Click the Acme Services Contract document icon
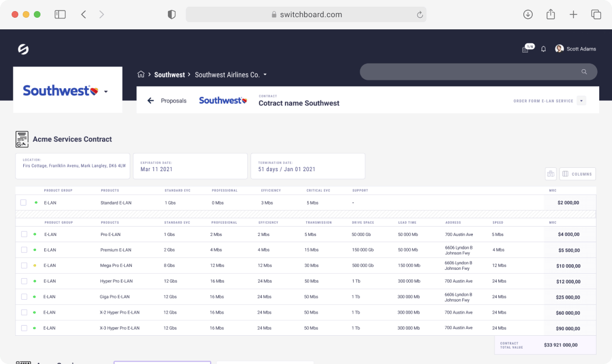612x364 pixels. [22, 139]
